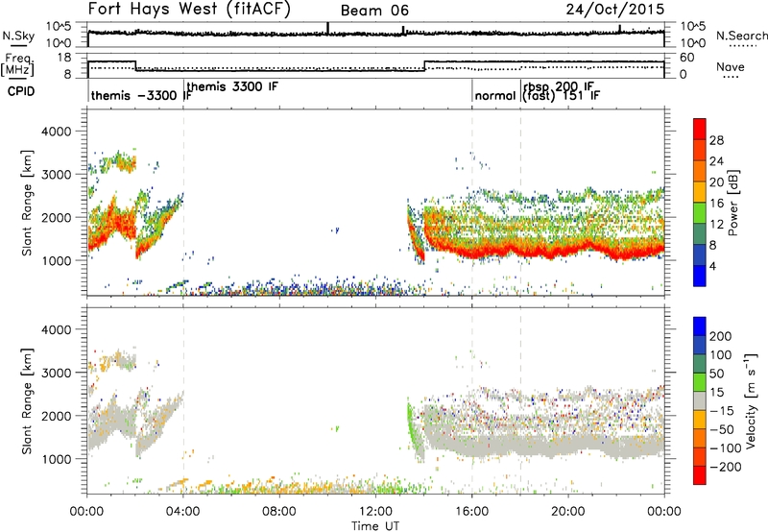
Task: Click the '60' Nave axis tick
Action: pyautogui.click(x=687, y=58)
